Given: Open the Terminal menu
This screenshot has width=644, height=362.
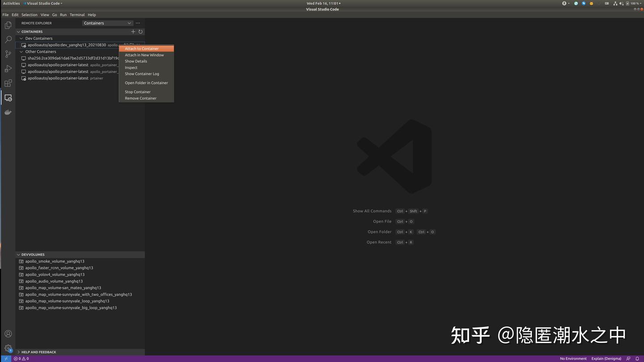Looking at the screenshot, I should (x=77, y=14).
